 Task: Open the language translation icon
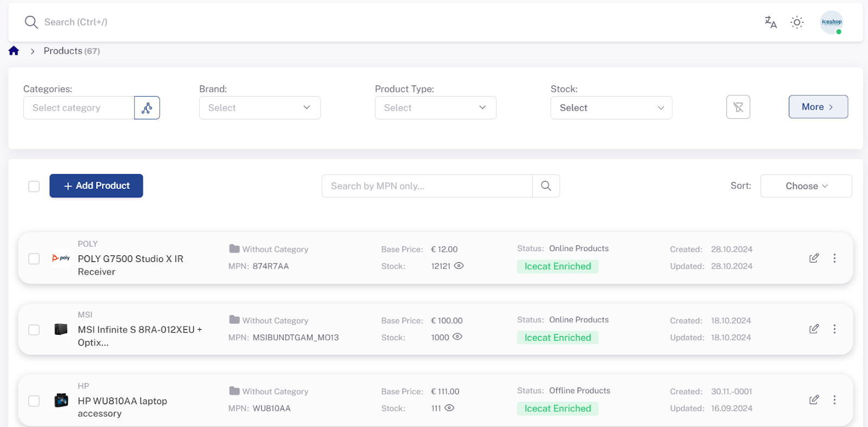(771, 22)
